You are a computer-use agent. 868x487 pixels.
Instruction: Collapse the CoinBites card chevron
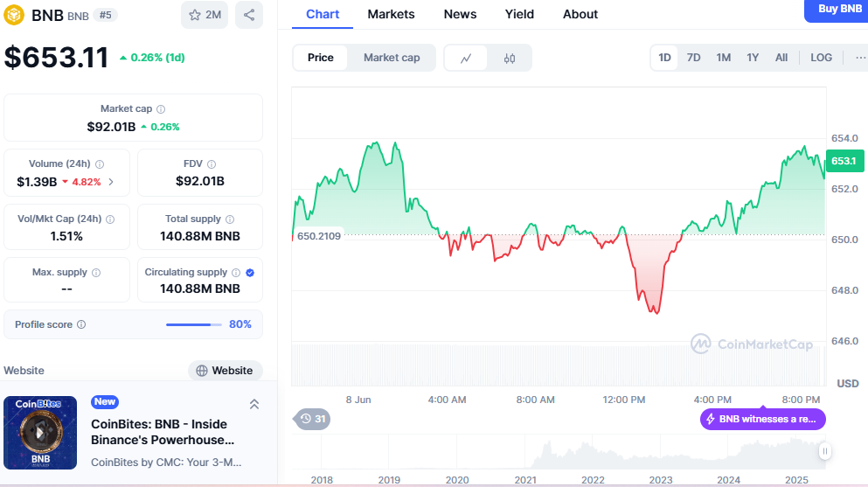click(x=254, y=405)
